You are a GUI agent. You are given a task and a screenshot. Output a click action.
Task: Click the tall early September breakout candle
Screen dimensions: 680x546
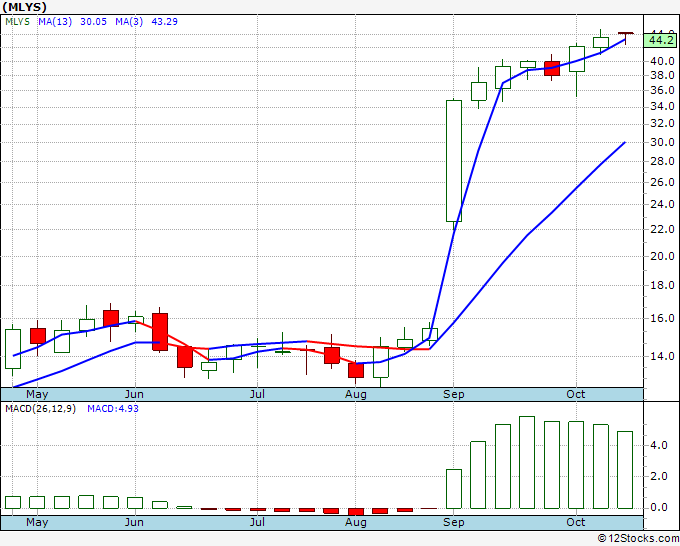454,161
